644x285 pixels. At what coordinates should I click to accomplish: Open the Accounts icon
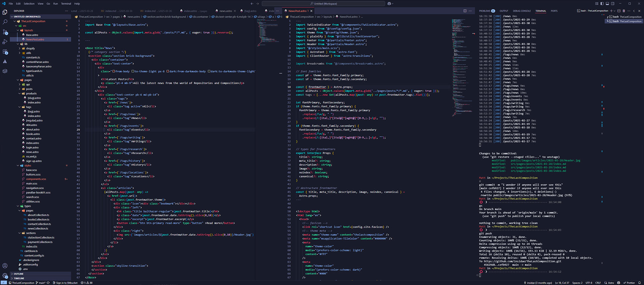click(5, 266)
